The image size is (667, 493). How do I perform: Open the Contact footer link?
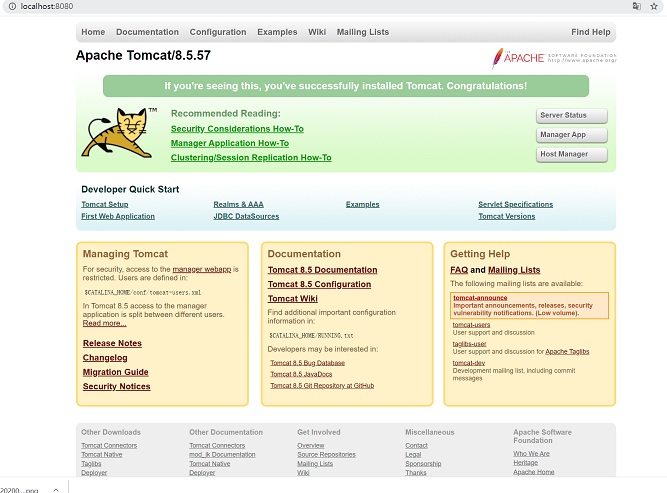tap(416, 446)
